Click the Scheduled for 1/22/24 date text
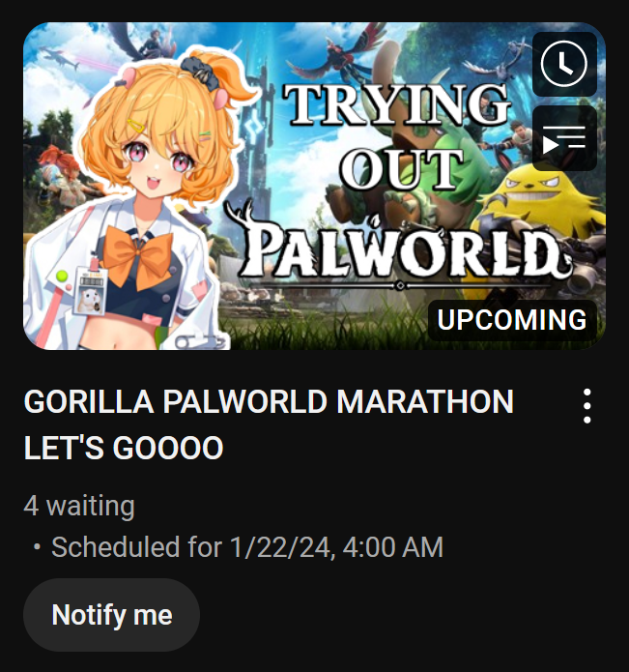The image size is (629, 672). pos(247,547)
